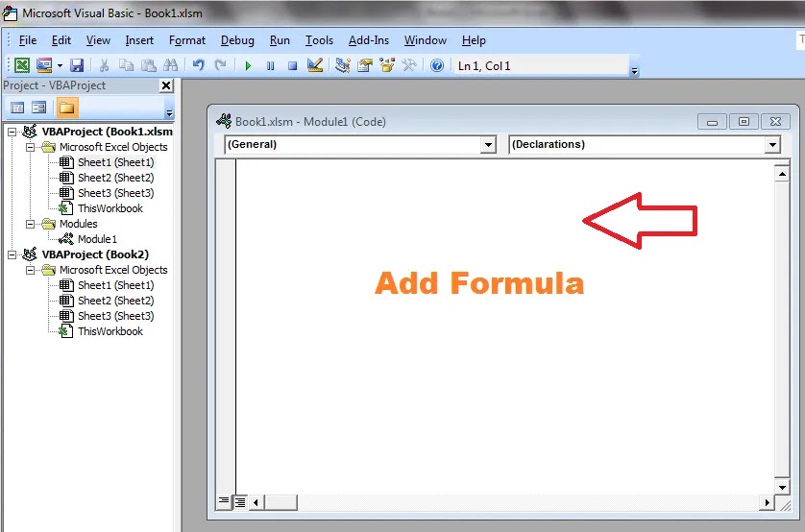Collapse the Modules folder
This screenshot has height=532, width=805.
tap(31, 224)
